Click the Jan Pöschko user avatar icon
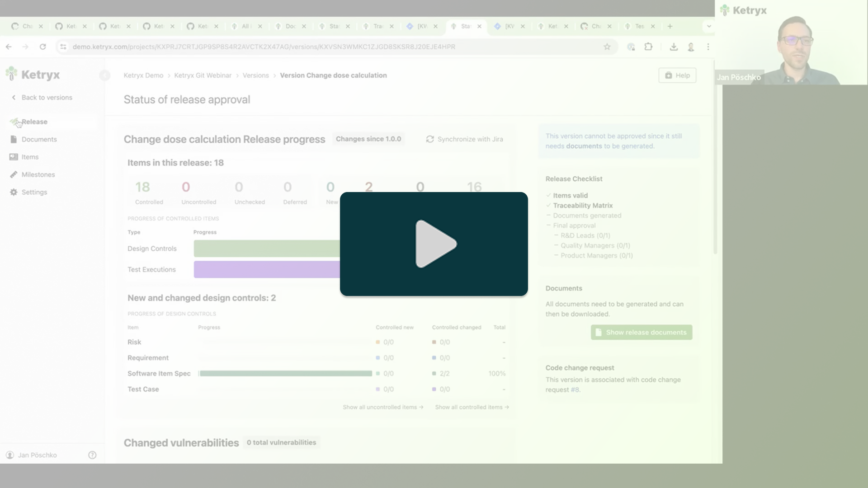 10,455
